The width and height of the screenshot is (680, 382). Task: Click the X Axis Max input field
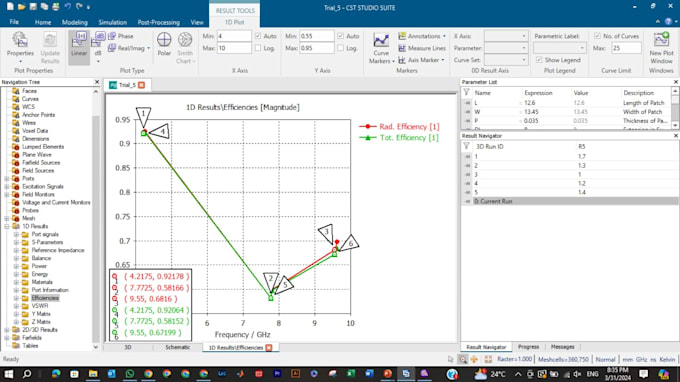[234, 48]
